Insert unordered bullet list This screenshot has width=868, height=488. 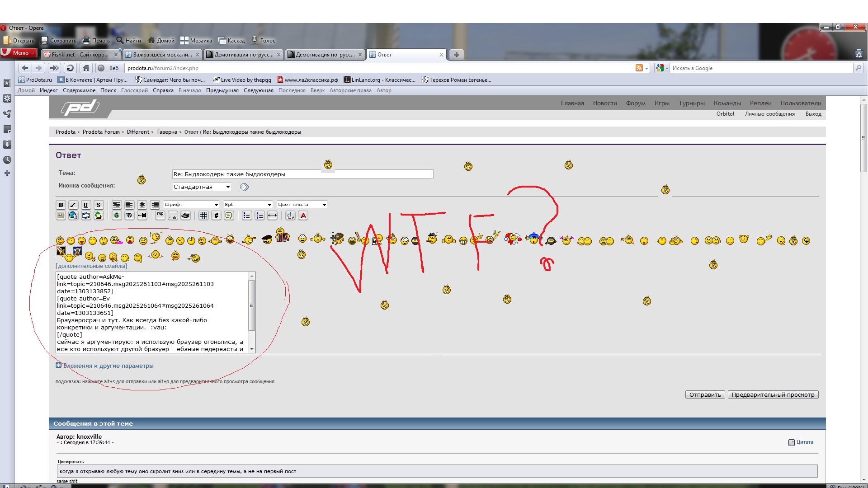(x=247, y=216)
